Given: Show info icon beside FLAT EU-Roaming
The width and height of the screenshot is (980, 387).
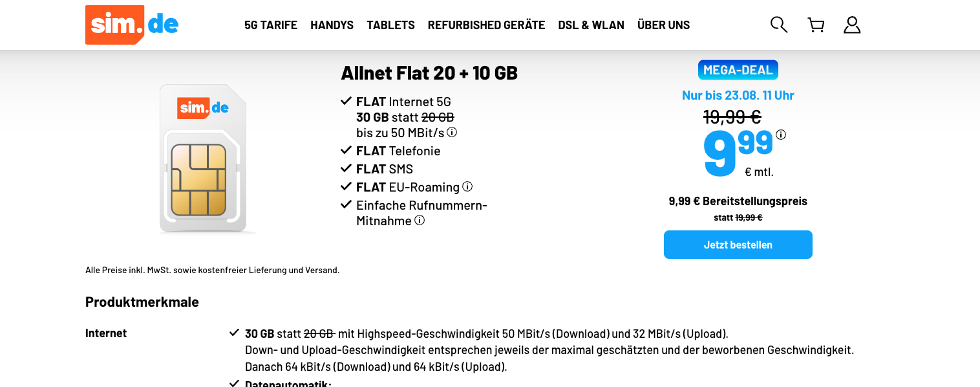Looking at the screenshot, I should point(467,186).
